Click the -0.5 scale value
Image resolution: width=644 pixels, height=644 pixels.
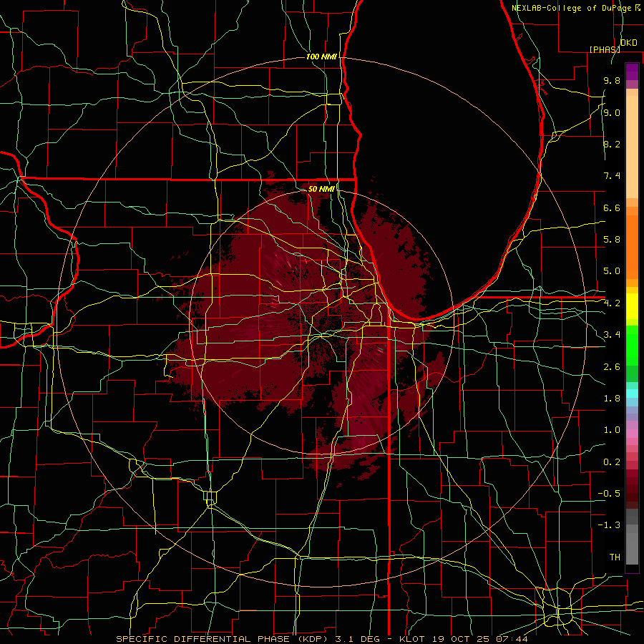(609, 494)
